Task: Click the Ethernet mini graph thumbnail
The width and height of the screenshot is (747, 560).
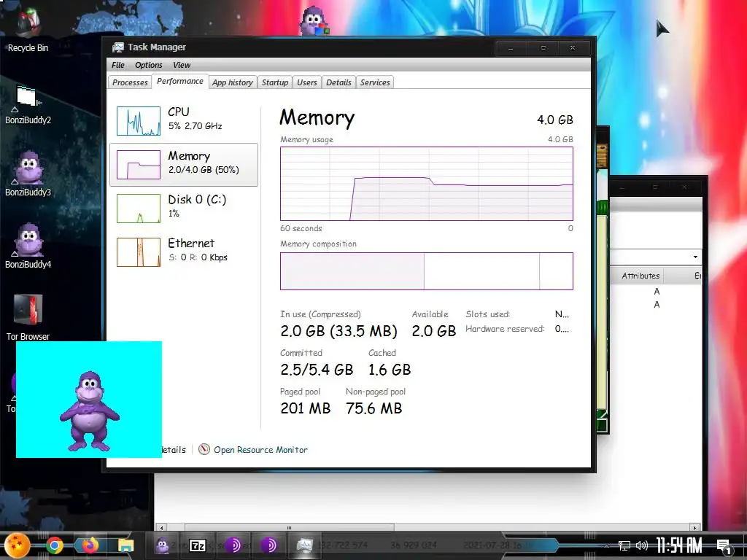Action: click(139, 252)
